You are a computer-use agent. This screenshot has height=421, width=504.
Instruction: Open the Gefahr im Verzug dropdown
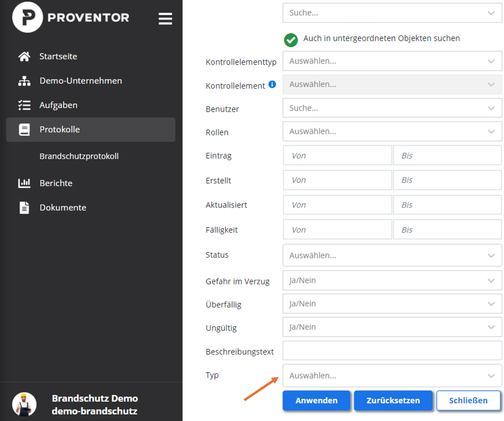392,280
